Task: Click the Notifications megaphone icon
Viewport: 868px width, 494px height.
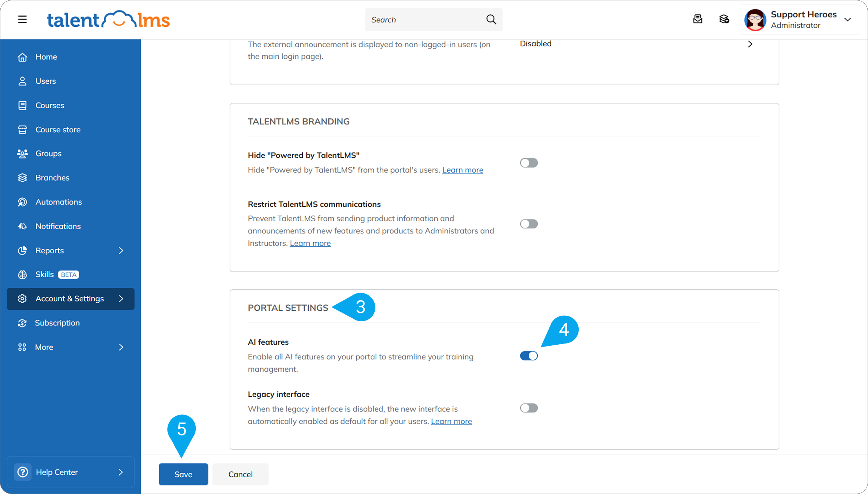Action: 22,226
